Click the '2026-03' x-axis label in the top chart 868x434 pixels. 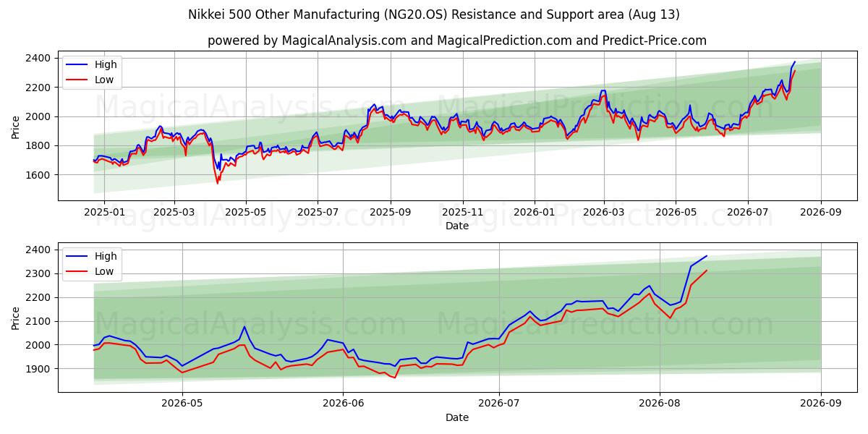pyautogui.click(x=604, y=212)
